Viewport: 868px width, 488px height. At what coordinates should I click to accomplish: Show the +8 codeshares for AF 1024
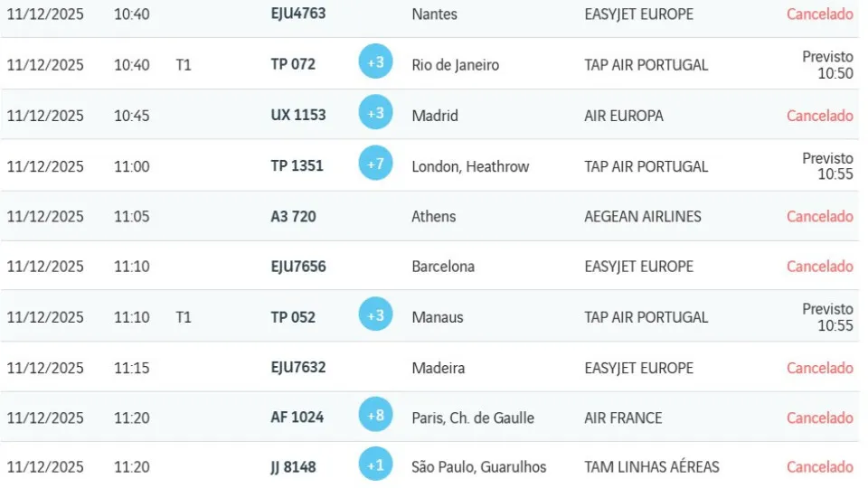tap(375, 415)
